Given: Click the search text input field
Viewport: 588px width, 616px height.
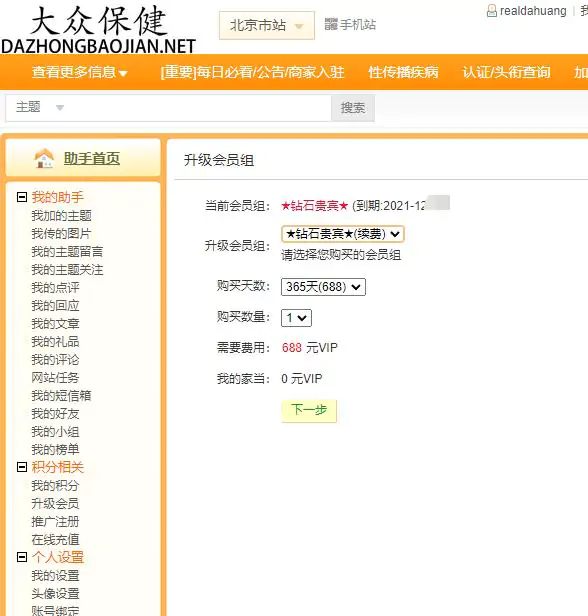Looking at the screenshot, I should (x=198, y=108).
